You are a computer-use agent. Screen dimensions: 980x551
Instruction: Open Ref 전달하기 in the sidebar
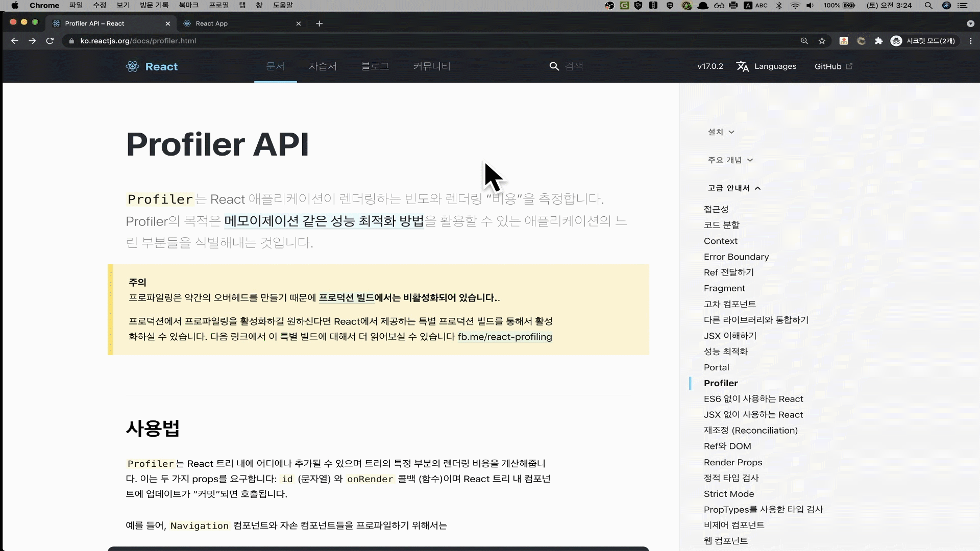click(x=729, y=272)
